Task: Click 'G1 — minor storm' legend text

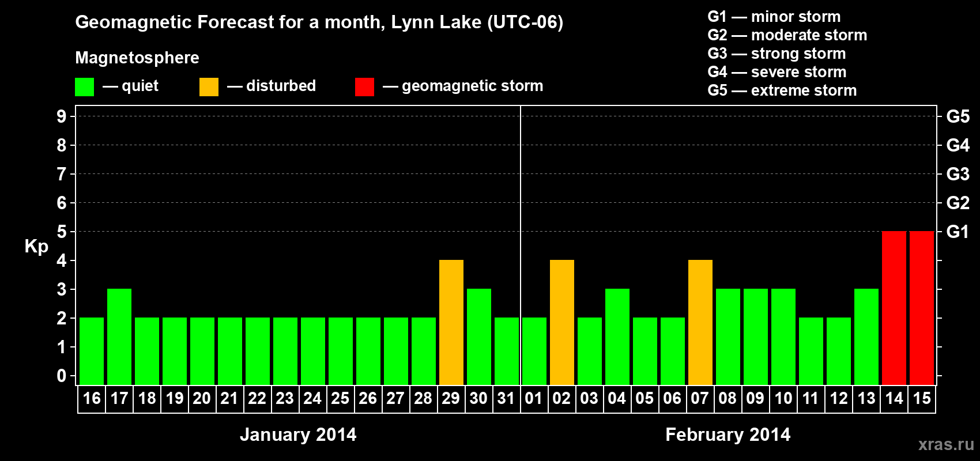Action: (774, 17)
